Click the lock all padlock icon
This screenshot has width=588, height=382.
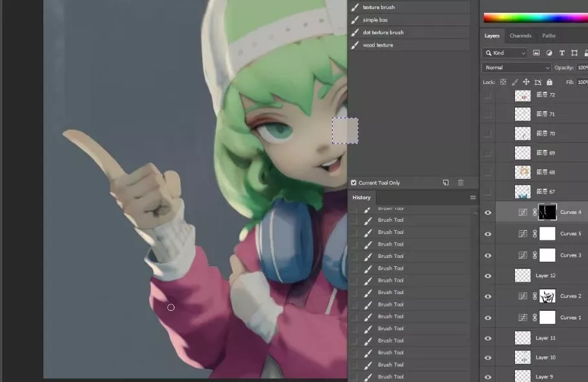(x=549, y=82)
